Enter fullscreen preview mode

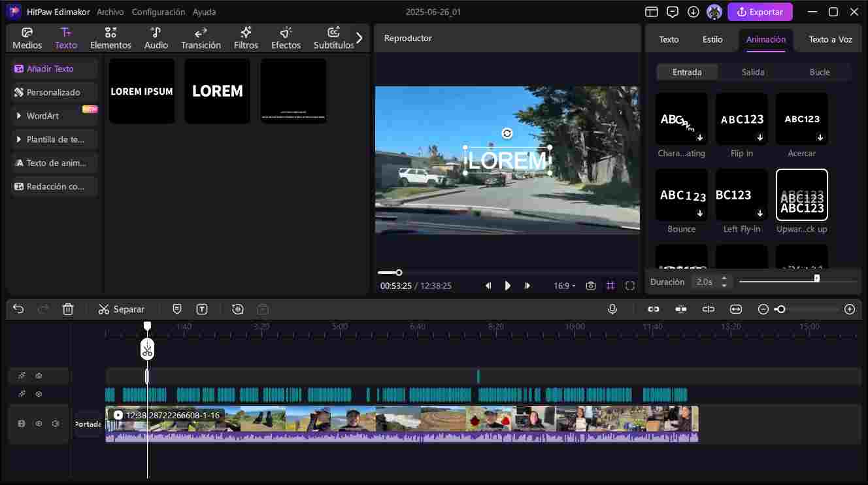click(x=630, y=286)
